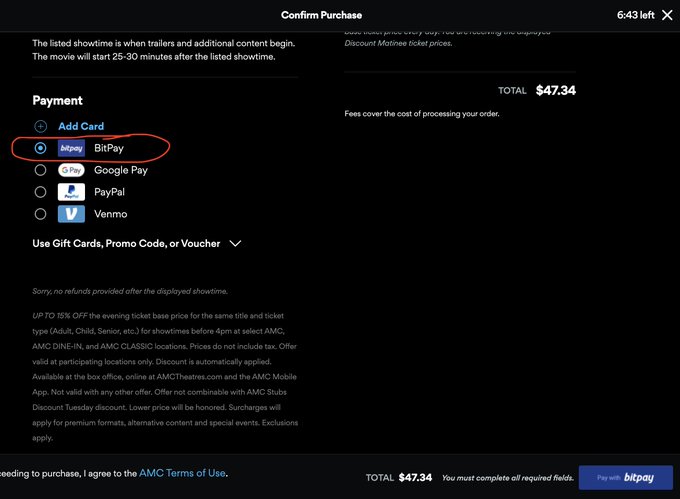Click the PayPal payment label
The width and height of the screenshot is (680, 499).
tap(109, 192)
